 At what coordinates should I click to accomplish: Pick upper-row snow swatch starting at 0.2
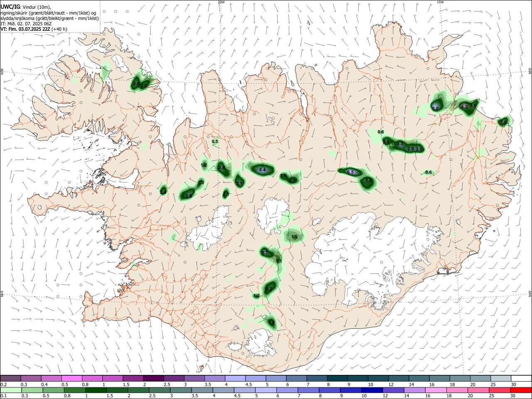10,378
